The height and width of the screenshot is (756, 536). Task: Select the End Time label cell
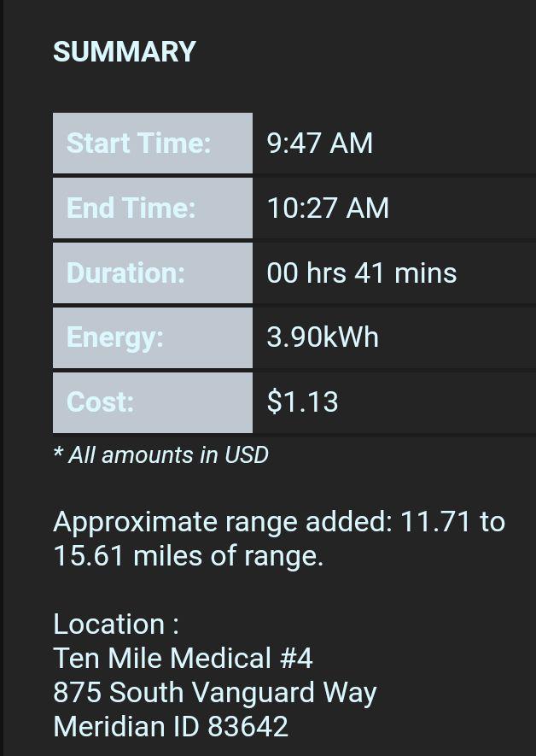click(x=152, y=208)
